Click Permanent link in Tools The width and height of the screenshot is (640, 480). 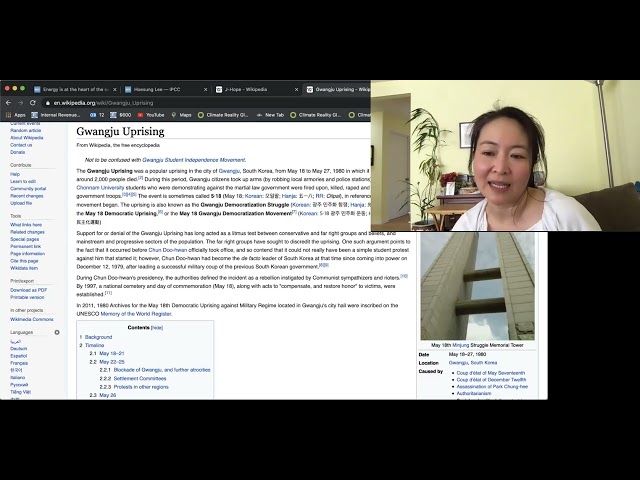click(x=25, y=247)
